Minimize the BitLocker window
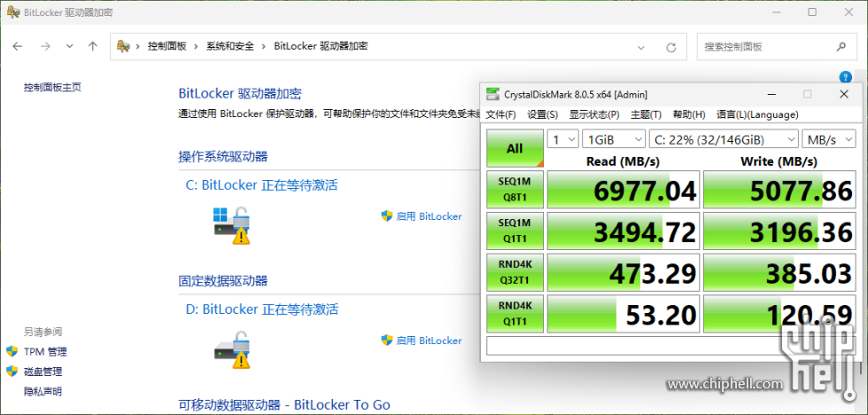Viewport: 868px width, 415px height. pos(779,12)
